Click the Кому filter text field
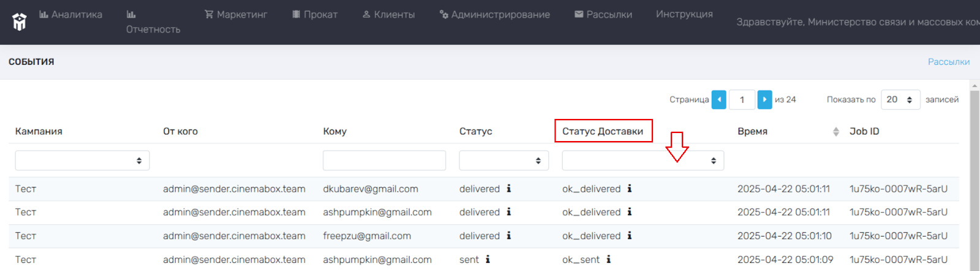Image resolution: width=980 pixels, height=271 pixels. pyautogui.click(x=384, y=161)
